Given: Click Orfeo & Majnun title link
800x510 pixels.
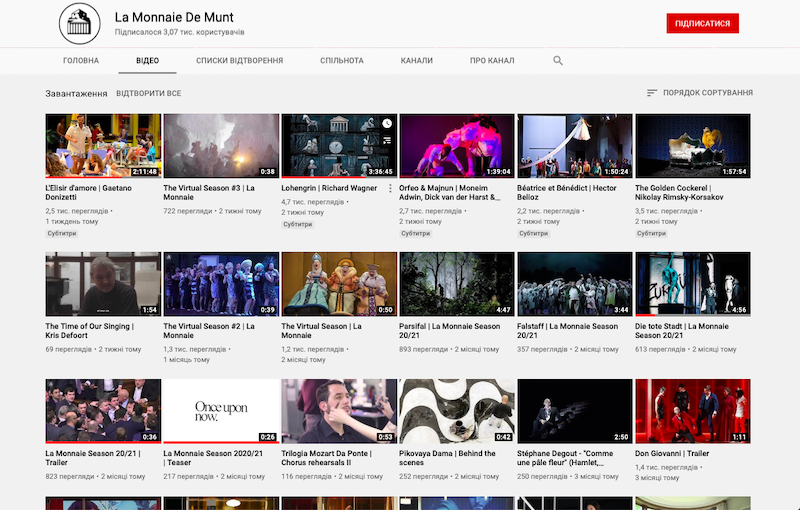Looking at the screenshot, I should [449, 193].
